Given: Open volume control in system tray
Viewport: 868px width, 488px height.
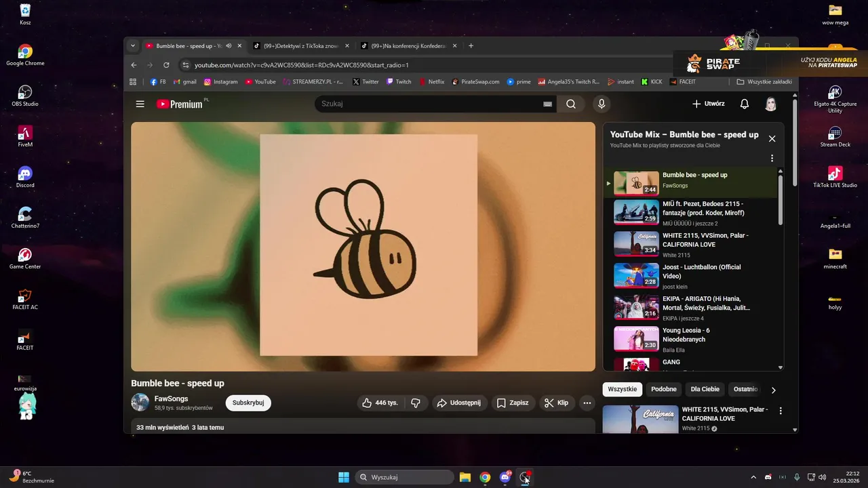Looking at the screenshot, I should pyautogui.click(x=822, y=477).
